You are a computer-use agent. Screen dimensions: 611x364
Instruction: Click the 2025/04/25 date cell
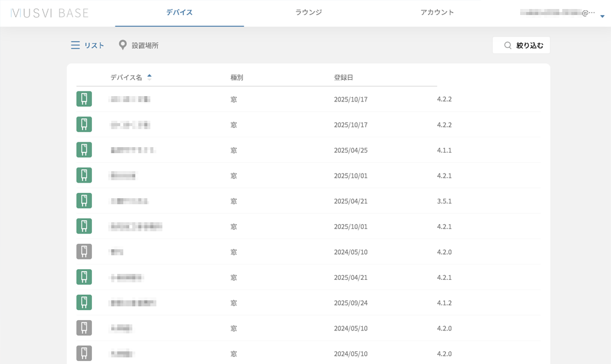point(351,150)
